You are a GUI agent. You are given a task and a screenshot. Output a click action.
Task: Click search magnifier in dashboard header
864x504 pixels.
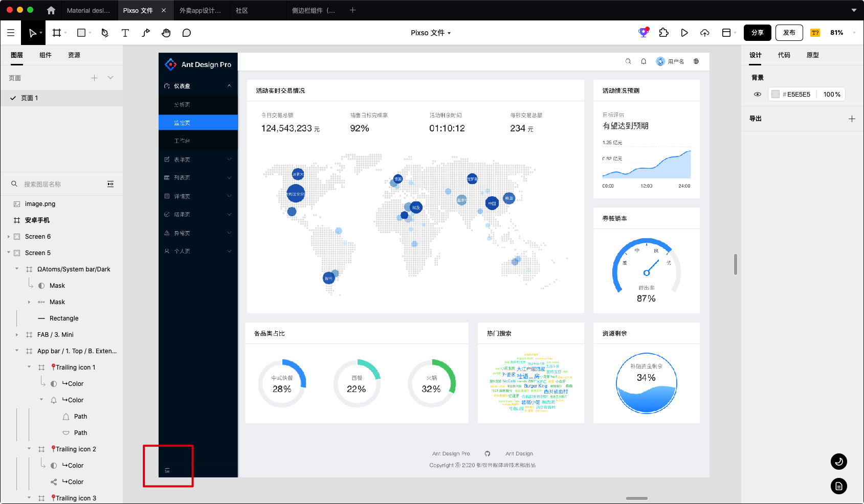click(628, 61)
